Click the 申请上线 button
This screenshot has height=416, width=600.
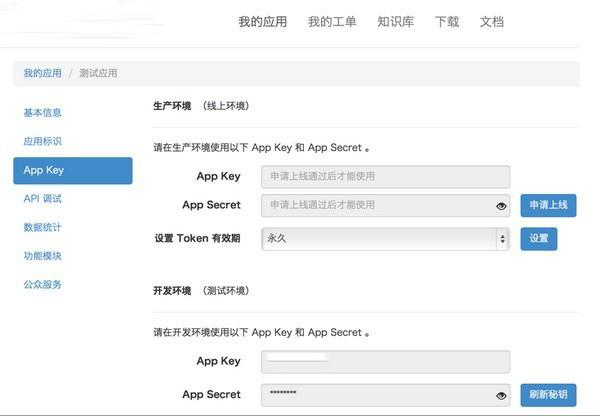[548, 206]
